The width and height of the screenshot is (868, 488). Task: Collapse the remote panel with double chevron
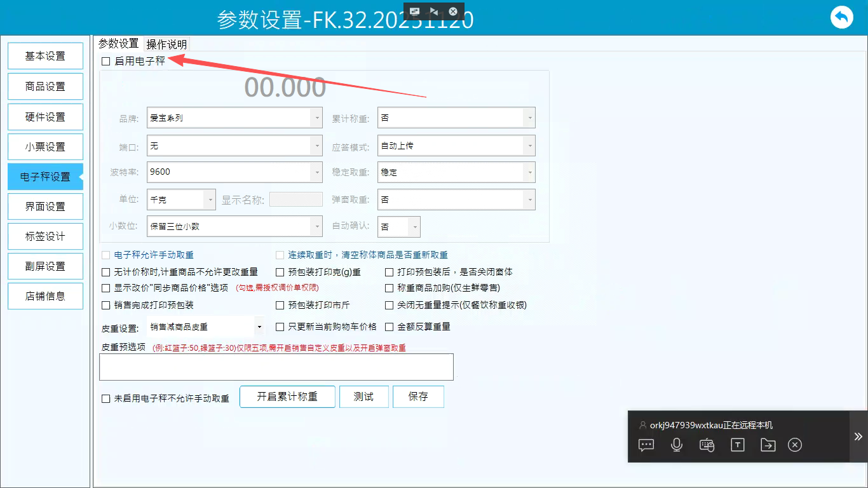[858, 437]
